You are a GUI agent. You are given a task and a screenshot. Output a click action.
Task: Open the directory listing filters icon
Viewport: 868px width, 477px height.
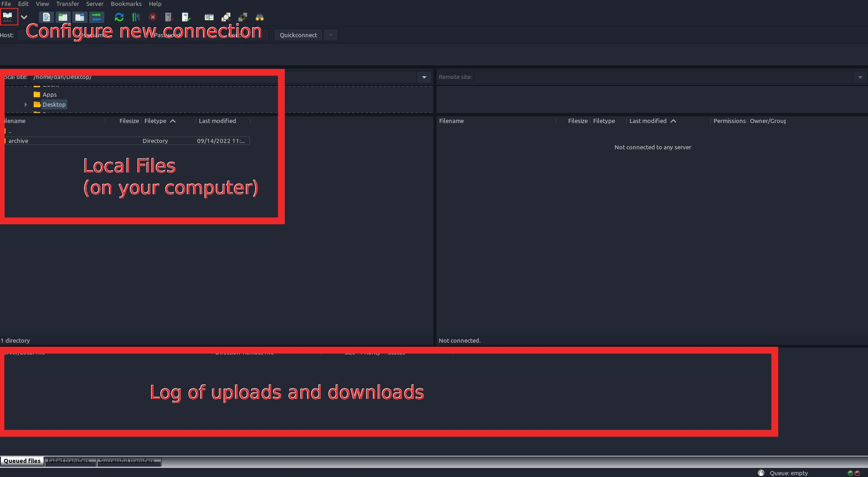(209, 17)
